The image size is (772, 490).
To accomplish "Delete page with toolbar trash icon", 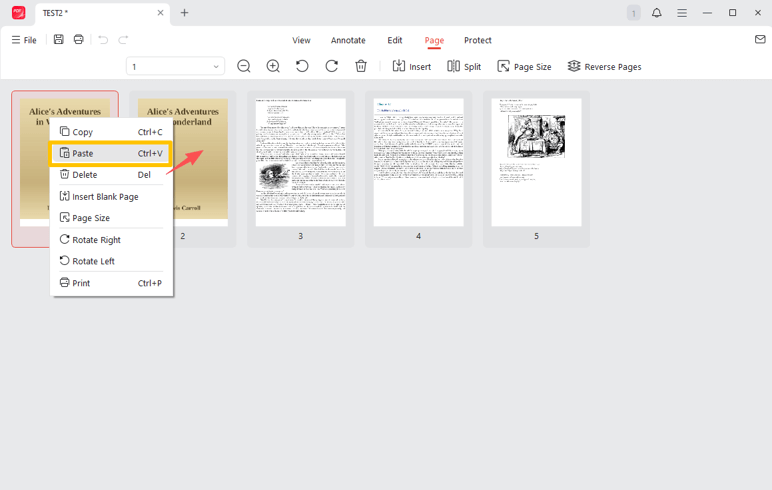I will [361, 66].
